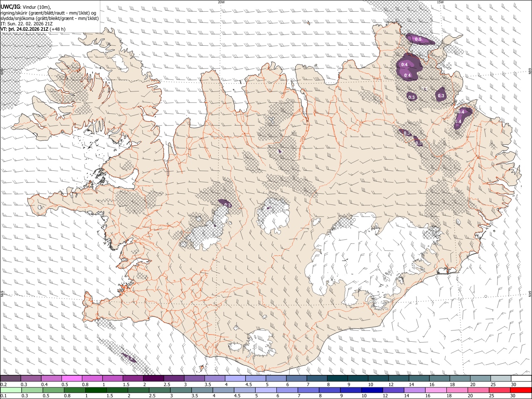Screen dimensions: 532x399
Task: Pick the red 30 swatch in lower legend
Action: (x=521, y=390)
